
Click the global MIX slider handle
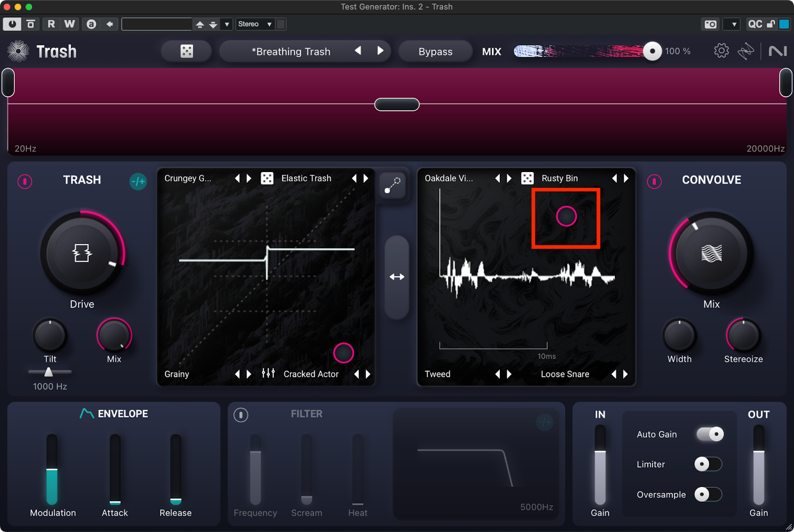[652, 51]
